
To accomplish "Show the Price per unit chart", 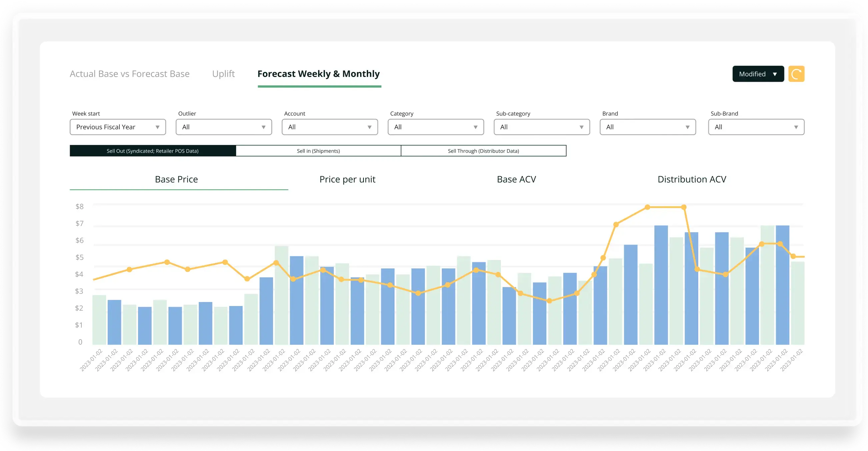I will (347, 179).
